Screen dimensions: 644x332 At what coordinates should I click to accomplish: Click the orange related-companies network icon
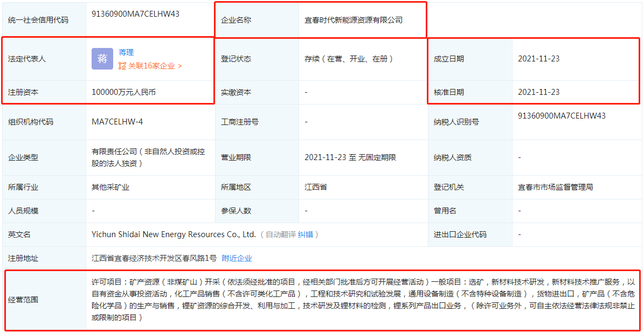(x=122, y=66)
